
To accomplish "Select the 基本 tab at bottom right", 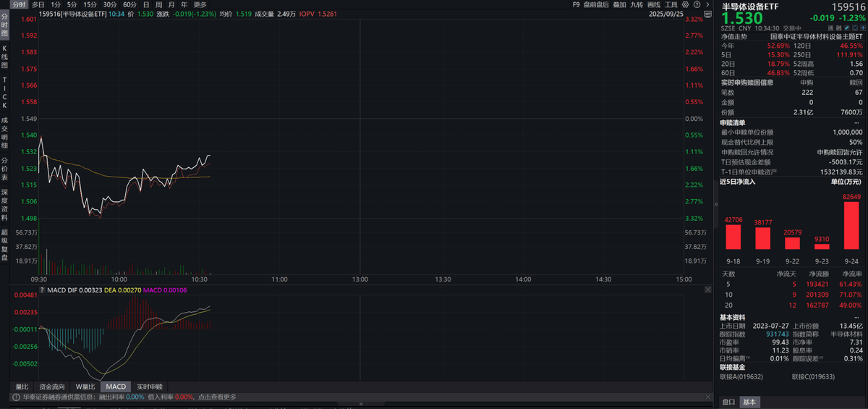I will (x=749, y=402).
